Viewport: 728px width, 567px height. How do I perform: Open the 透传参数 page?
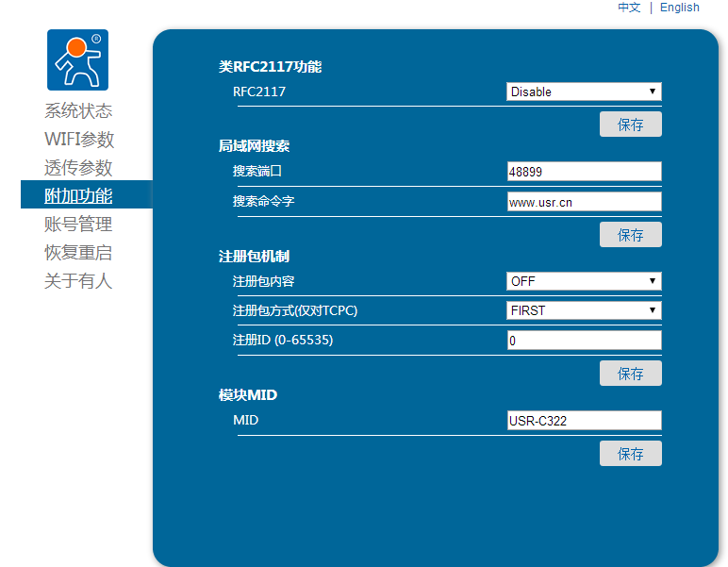pos(78,167)
